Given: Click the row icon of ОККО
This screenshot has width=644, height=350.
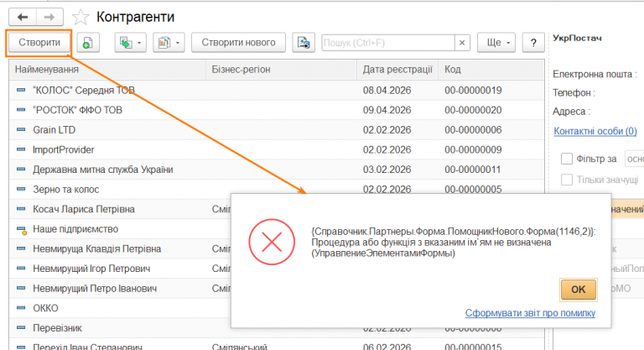Looking at the screenshot, I should pos(21,308).
